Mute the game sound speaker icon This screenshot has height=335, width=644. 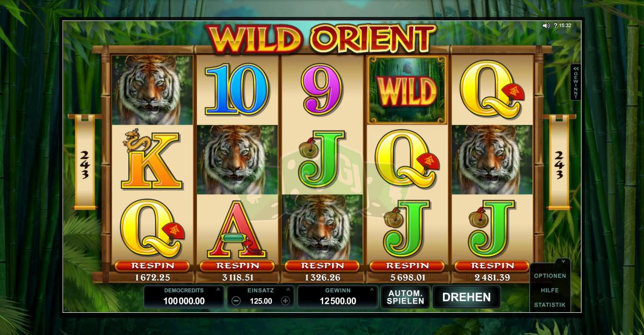click(x=546, y=25)
